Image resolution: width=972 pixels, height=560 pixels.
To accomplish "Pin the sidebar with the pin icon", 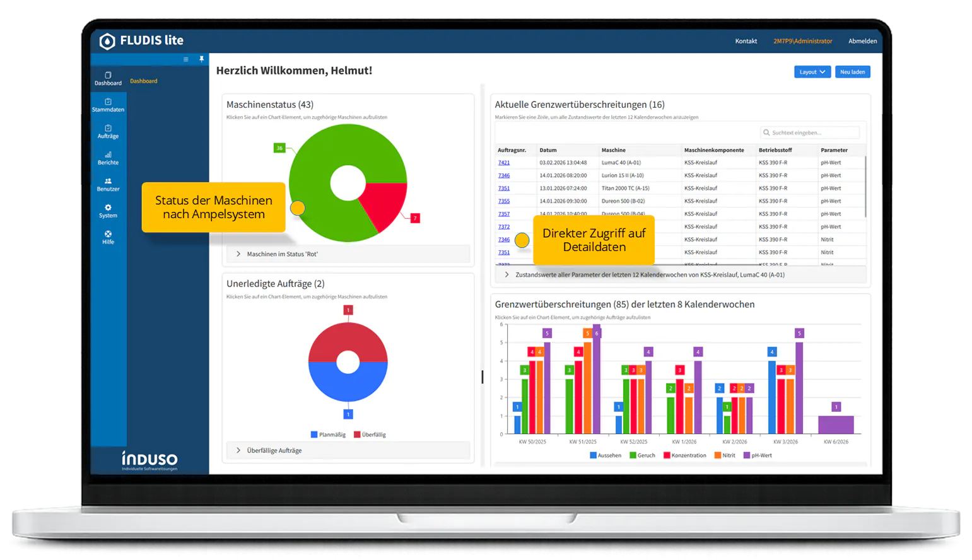I will (201, 59).
